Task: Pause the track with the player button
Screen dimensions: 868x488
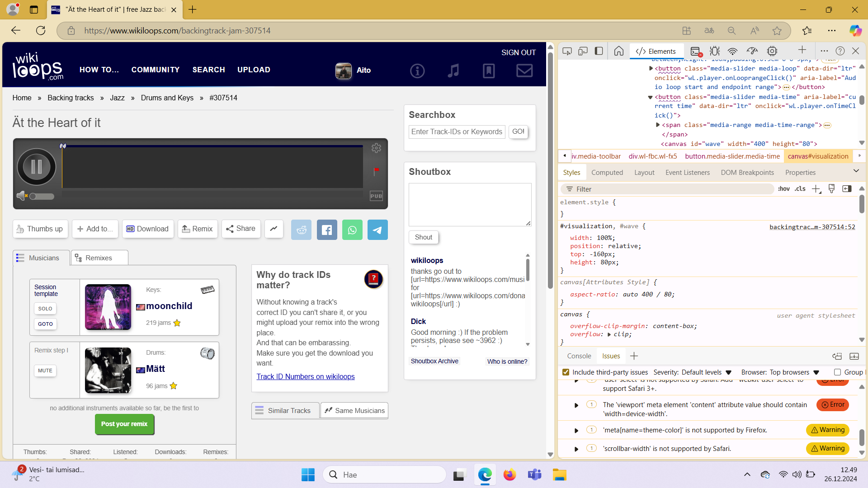Action: (37, 167)
